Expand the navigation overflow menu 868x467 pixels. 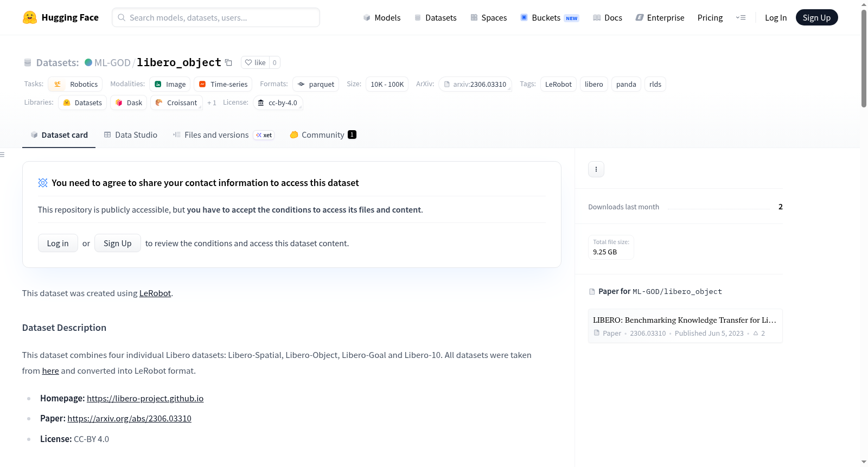pos(741,17)
